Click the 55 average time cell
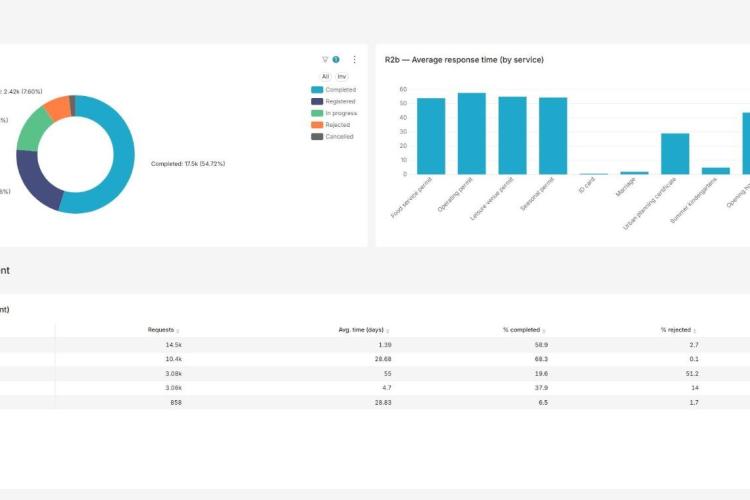Screen dimensions: 750x500 click(x=387, y=373)
